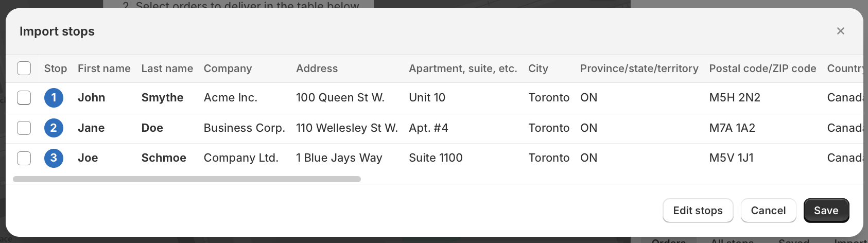868x243 pixels.
Task: Click the stop 1 number badge
Action: tap(54, 98)
